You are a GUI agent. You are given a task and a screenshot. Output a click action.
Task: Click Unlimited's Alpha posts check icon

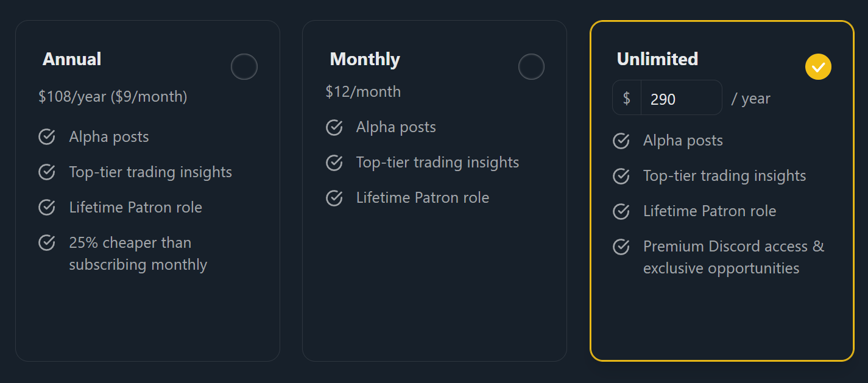[621, 141]
